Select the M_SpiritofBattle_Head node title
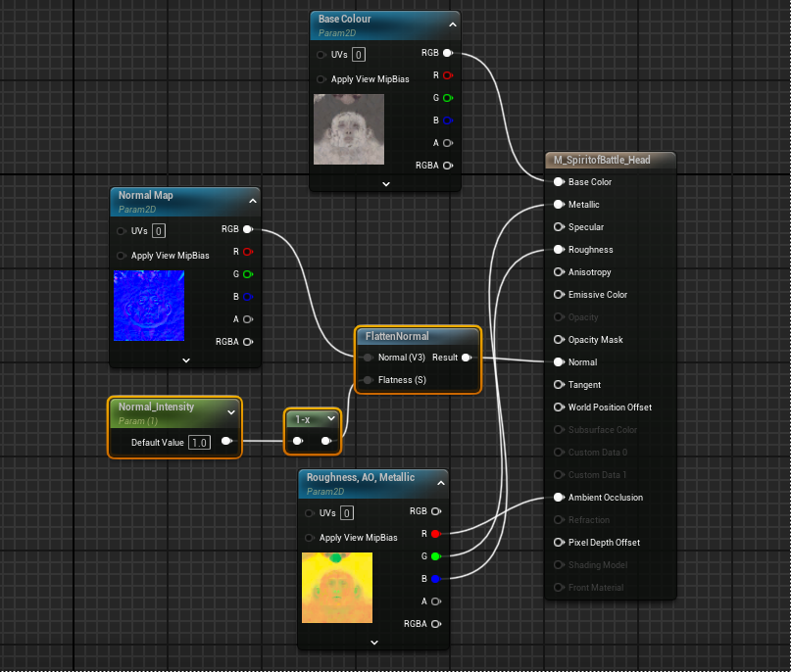Viewport: 791px width, 672px height. pos(602,160)
